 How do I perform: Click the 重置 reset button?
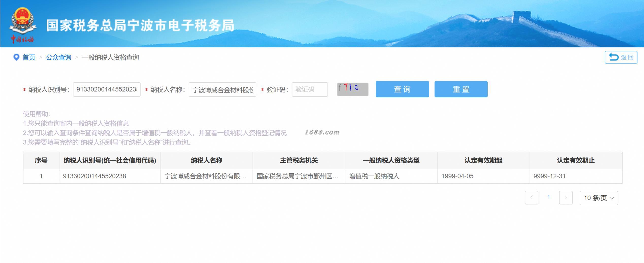coord(461,89)
